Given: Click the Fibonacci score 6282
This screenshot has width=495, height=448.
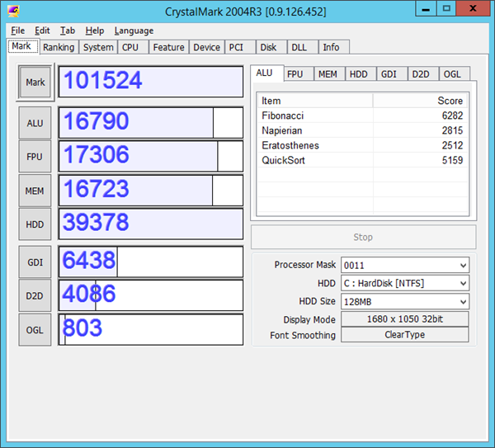Looking at the screenshot, I should (x=452, y=116).
